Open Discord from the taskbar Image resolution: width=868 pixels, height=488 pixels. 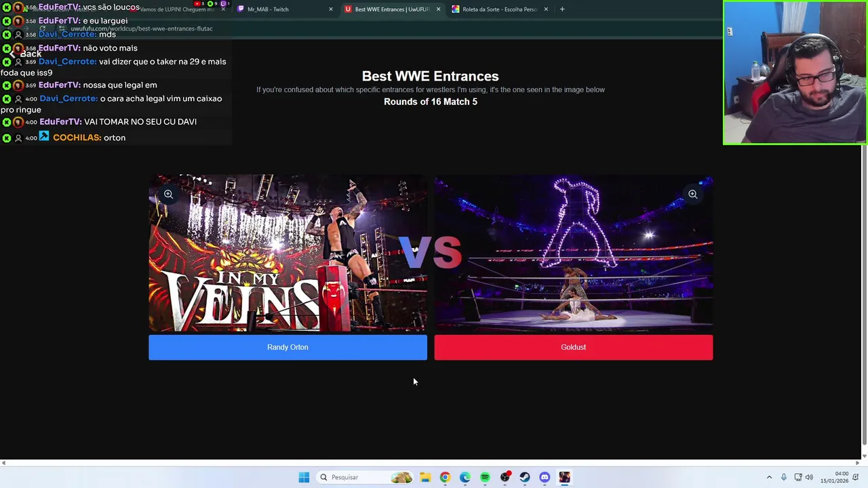[x=545, y=477]
